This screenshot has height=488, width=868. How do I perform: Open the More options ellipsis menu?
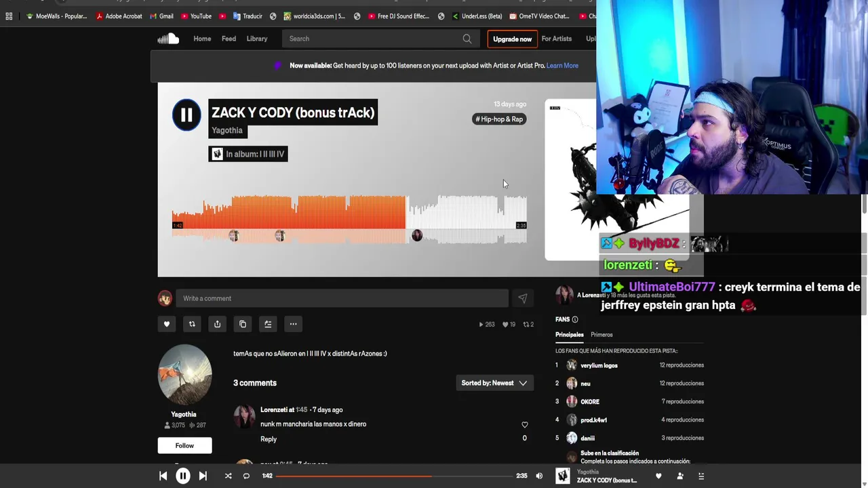[x=293, y=324]
